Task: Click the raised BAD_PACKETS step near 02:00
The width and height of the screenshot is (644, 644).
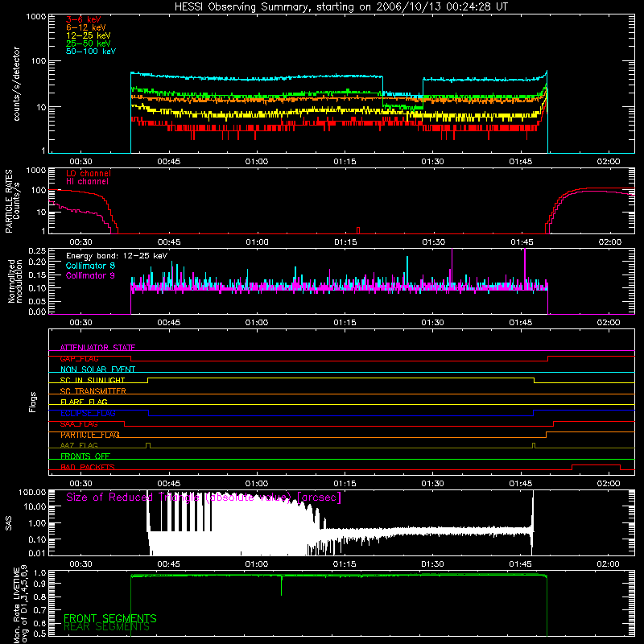Action: [596, 467]
